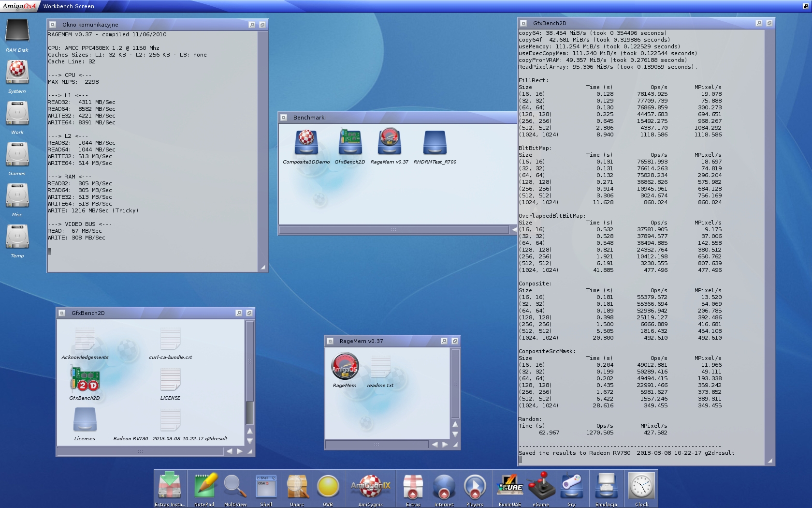Launch GfxBench2D program icon with 2D card
812x508 pixels.
85,380
